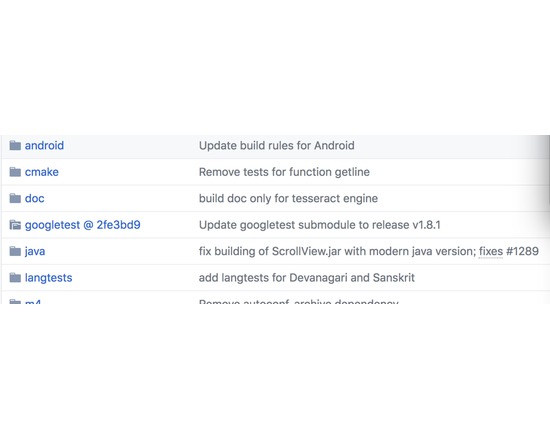The height and width of the screenshot is (440, 550).
Task: Click the partially visible m4 folder icon
Action: click(x=15, y=301)
